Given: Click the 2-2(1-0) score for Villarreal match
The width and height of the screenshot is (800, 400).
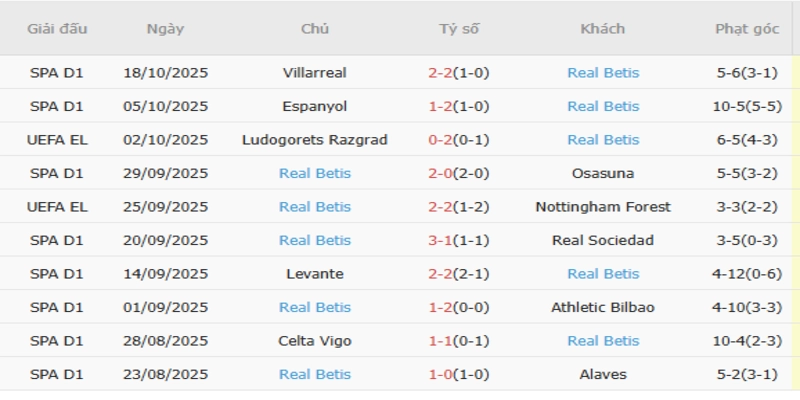Looking at the screenshot, I should [x=459, y=72].
